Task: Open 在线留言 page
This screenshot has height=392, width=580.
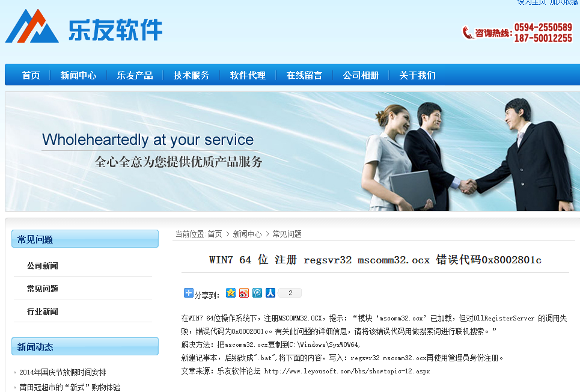Action: 304,76
